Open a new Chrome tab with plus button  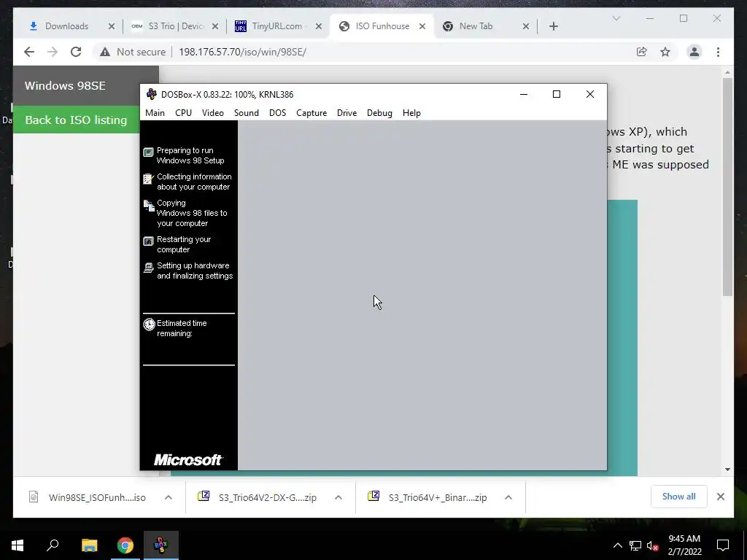click(554, 26)
